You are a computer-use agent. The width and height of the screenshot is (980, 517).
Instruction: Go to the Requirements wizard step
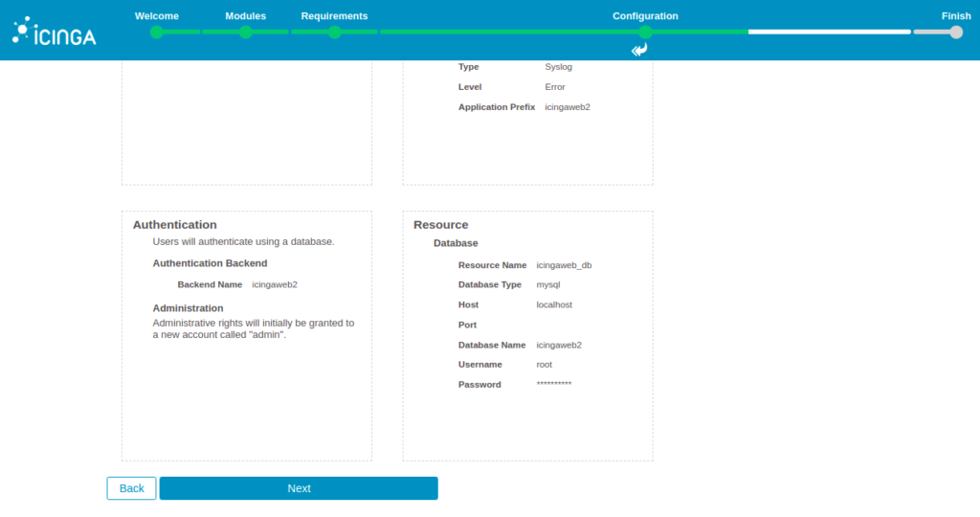(334, 16)
